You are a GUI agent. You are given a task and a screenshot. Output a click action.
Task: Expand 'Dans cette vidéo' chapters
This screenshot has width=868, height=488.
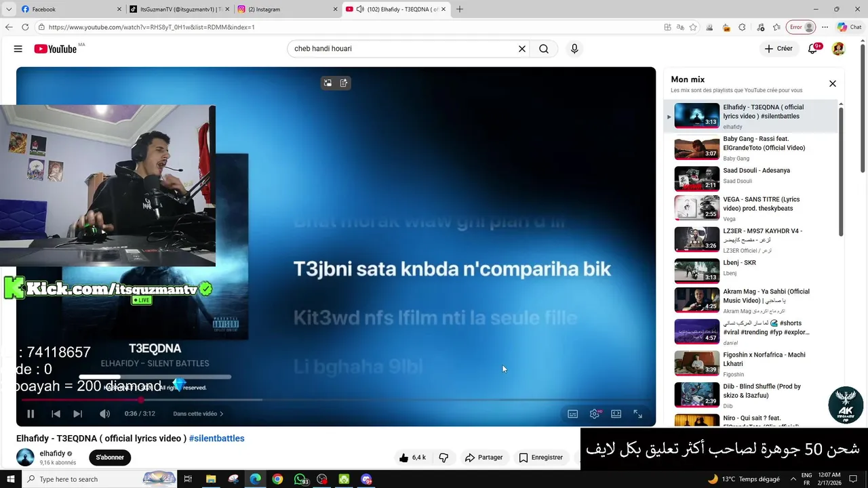(x=198, y=413)
